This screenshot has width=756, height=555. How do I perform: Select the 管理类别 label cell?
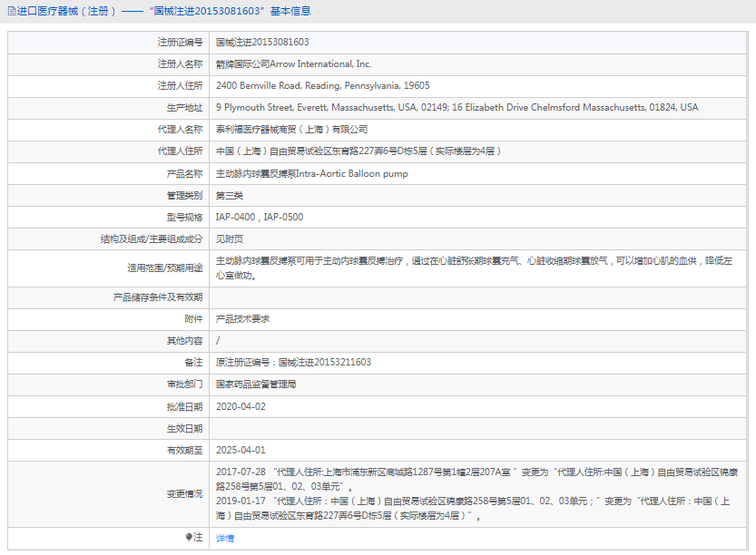109,195
